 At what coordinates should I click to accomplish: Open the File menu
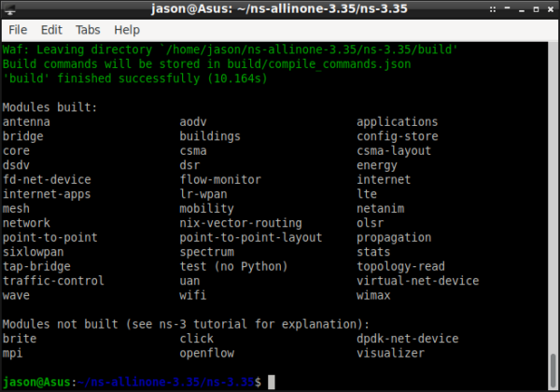18,30
